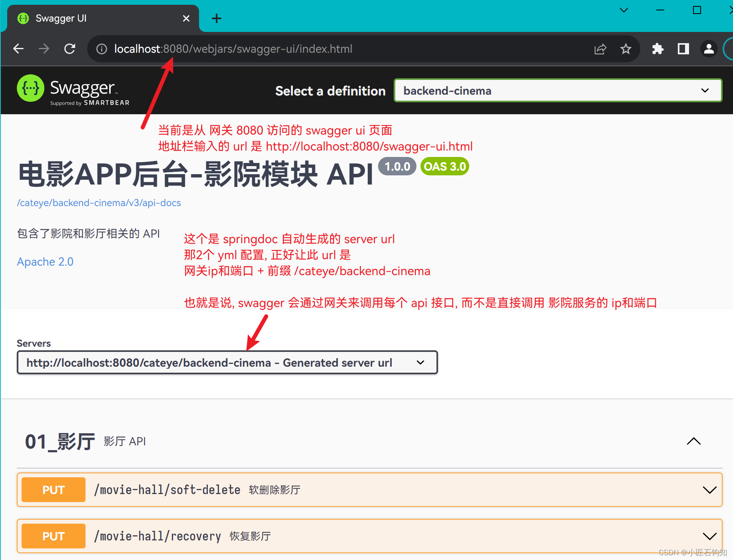Click the PUT button for recovery

pos(54,536)
